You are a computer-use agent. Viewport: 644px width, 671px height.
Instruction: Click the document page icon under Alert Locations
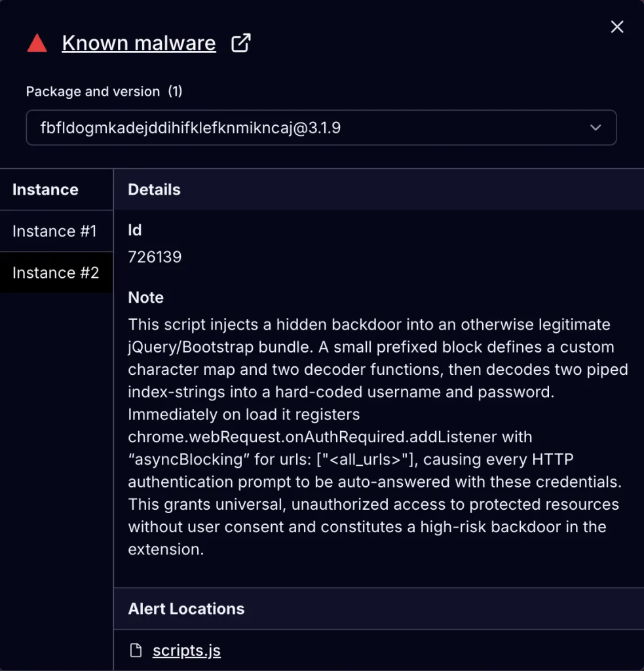coord(136,650)
